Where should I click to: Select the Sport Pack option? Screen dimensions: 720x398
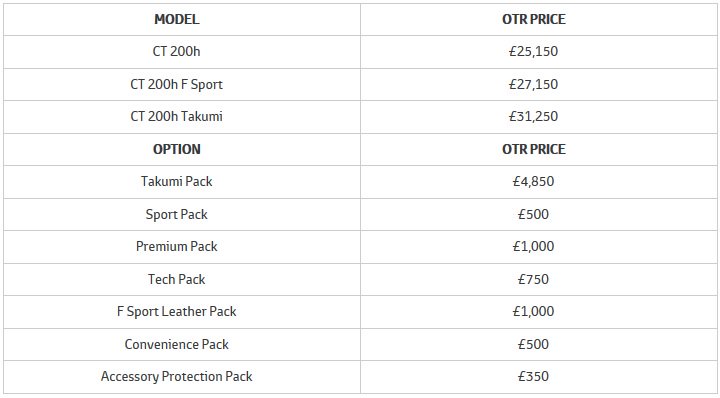pos(176,214)
